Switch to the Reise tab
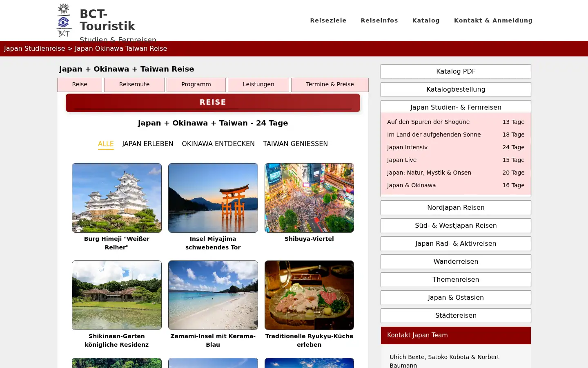Viewport: 588px width, 368px height. pyautogui.click(x=80, y=85)
